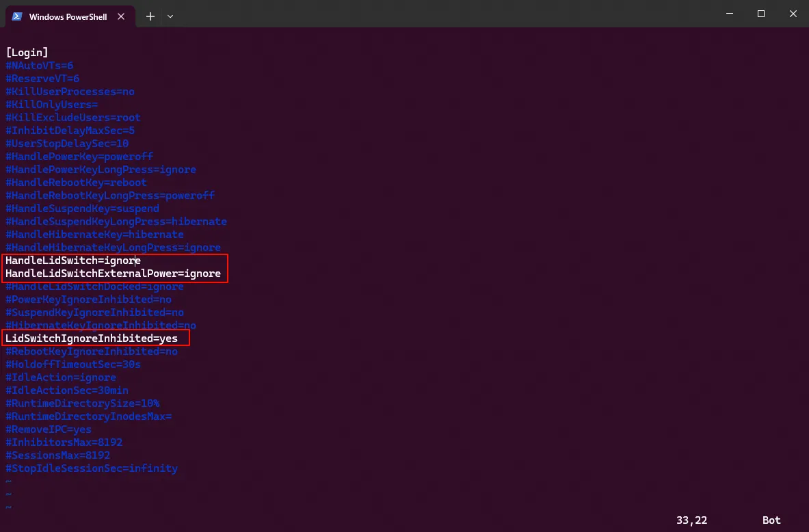Viewport: 809px width, 532px height.
Task: Click the #IdleAction=ignore line
Action: point(61,377)
